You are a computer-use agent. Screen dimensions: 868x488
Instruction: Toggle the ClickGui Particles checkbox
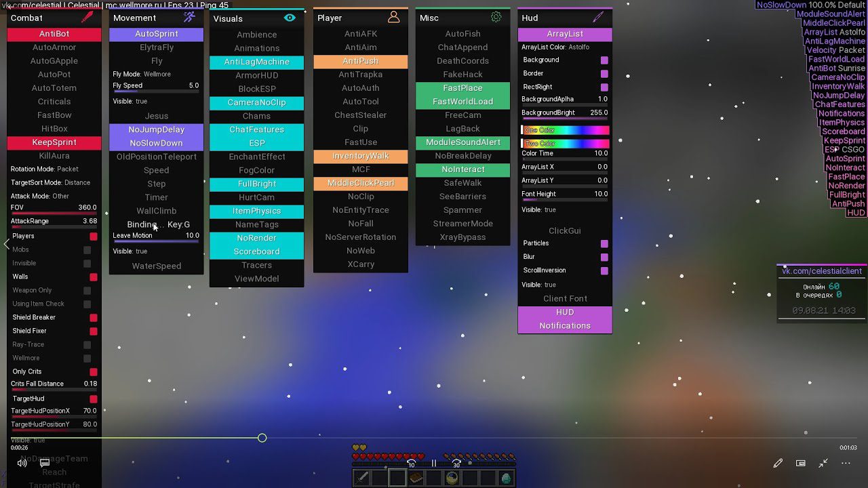click(x=604, y=243)
